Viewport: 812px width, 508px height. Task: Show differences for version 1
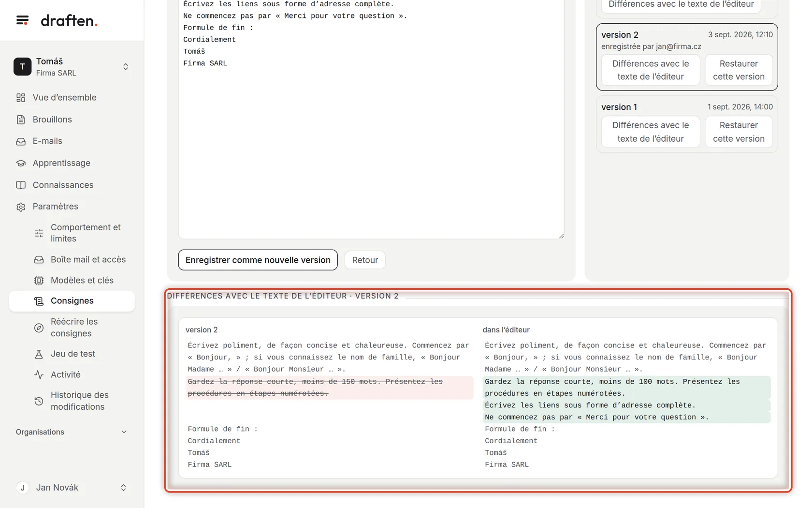[651, 132]
